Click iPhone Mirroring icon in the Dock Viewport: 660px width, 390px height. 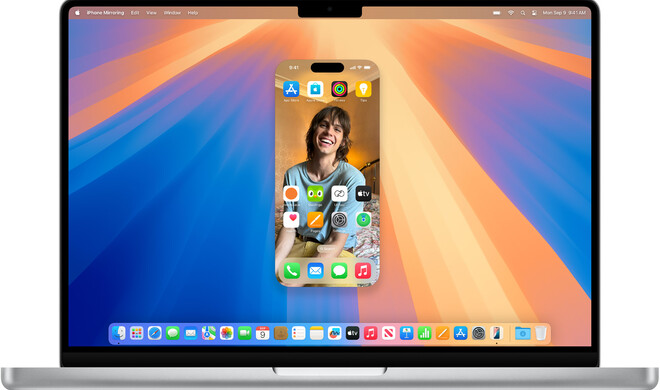496,333
